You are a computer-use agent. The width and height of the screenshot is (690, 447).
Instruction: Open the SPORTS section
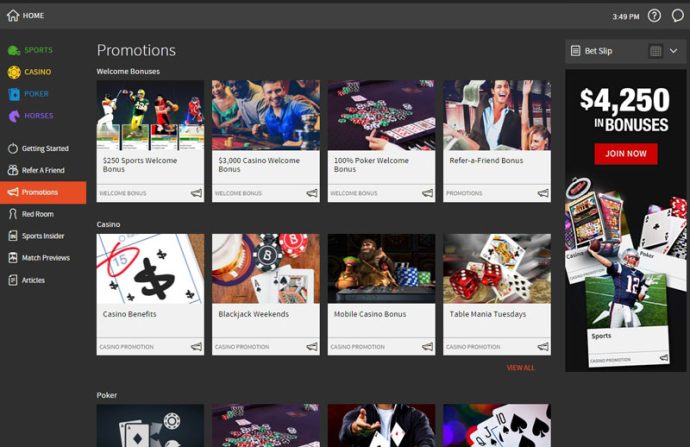(39, 50)
